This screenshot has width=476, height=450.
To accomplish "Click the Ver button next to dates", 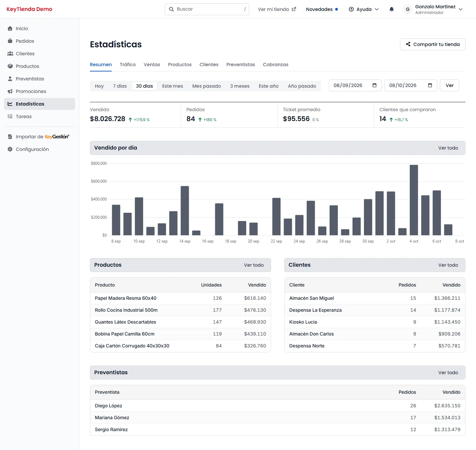I will pyautogui.click(x=450, y=85).
